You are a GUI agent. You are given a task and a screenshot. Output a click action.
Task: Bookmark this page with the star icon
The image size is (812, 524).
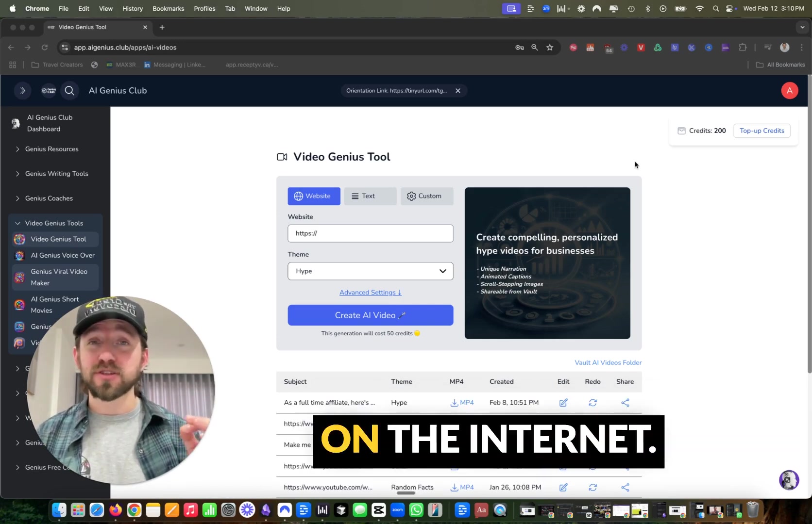(550, 48)
